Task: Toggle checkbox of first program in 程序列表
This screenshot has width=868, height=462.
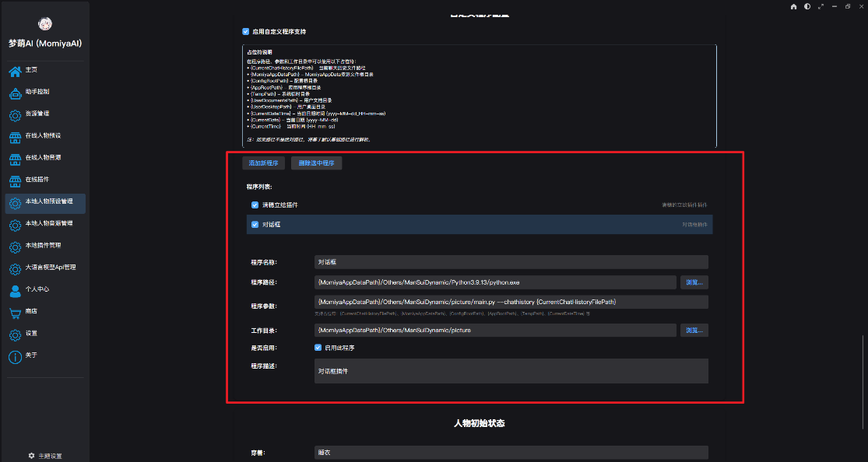Action: point(255,205)
